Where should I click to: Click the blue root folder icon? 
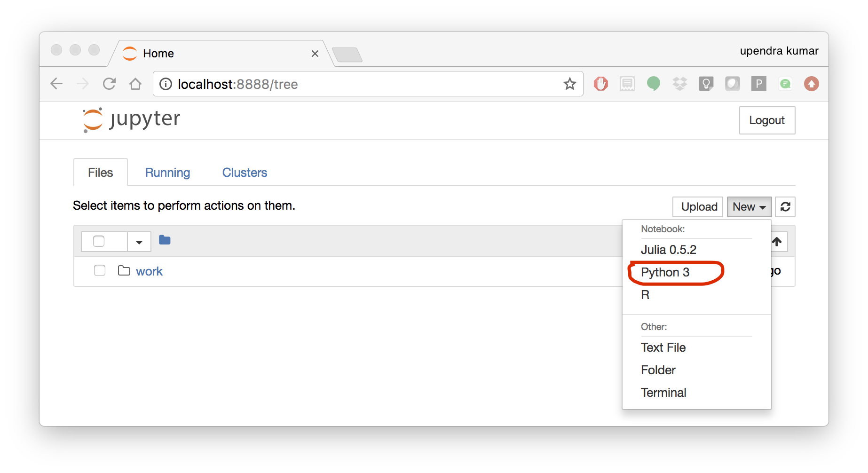(165, 240)
